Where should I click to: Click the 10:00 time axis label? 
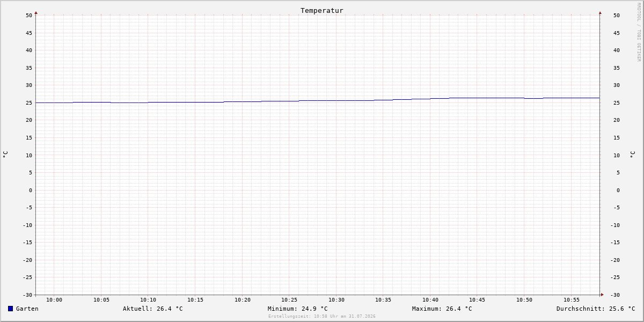pos(54,300)
